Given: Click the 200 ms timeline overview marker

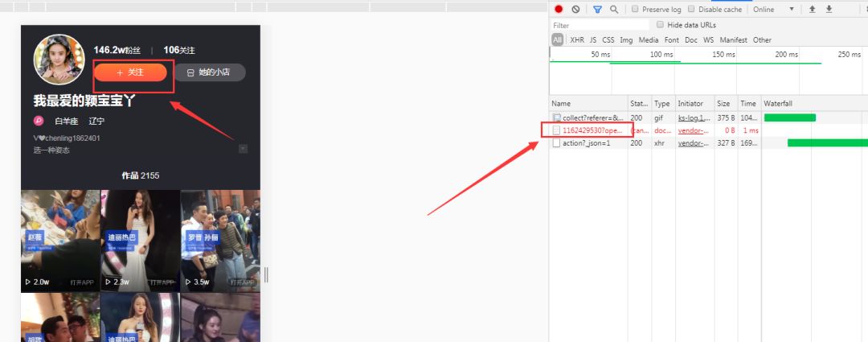Looking at the screenshot, I should tap(787, 55).
